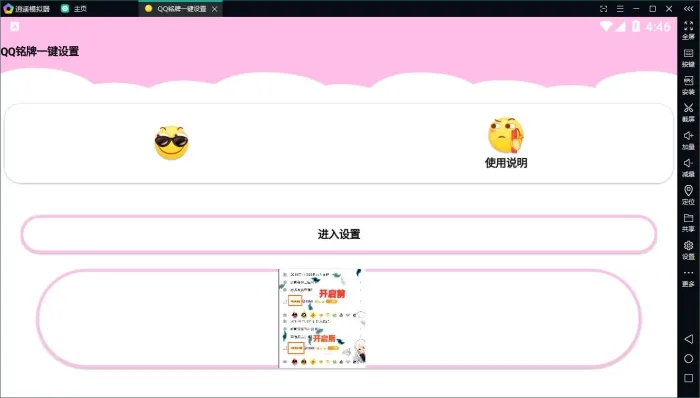Screen dimensions: 700x398
Task: Maximize the emulator window
Action: tap(653, 8)
